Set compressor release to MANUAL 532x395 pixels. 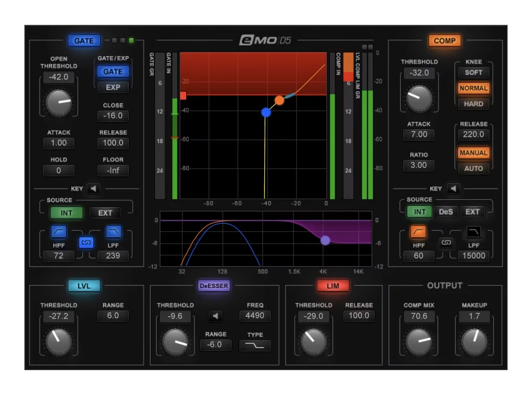[473, 153]
